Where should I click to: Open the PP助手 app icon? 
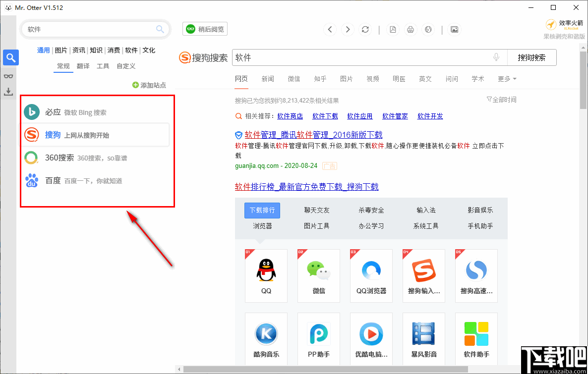319,334
